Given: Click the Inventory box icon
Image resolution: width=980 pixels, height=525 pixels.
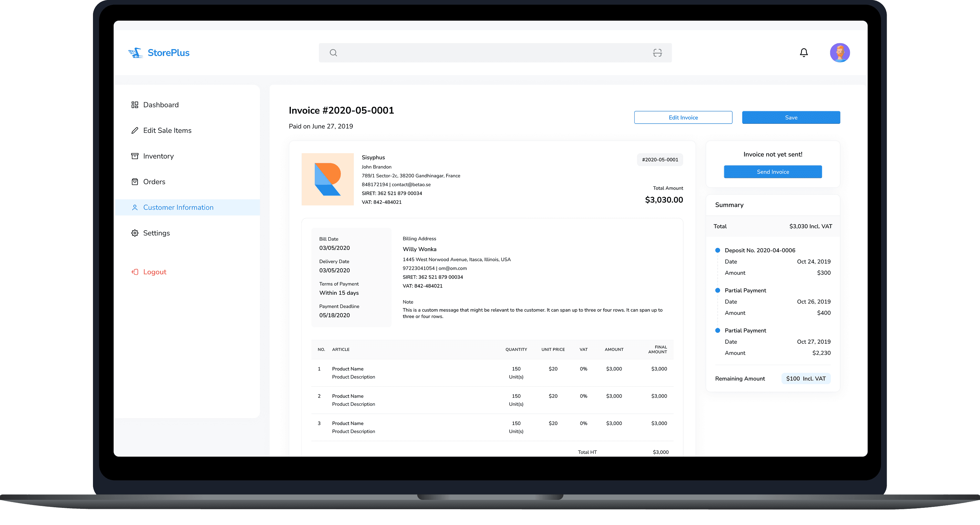Looking at the screenshot, I should (x=135, y=156).
